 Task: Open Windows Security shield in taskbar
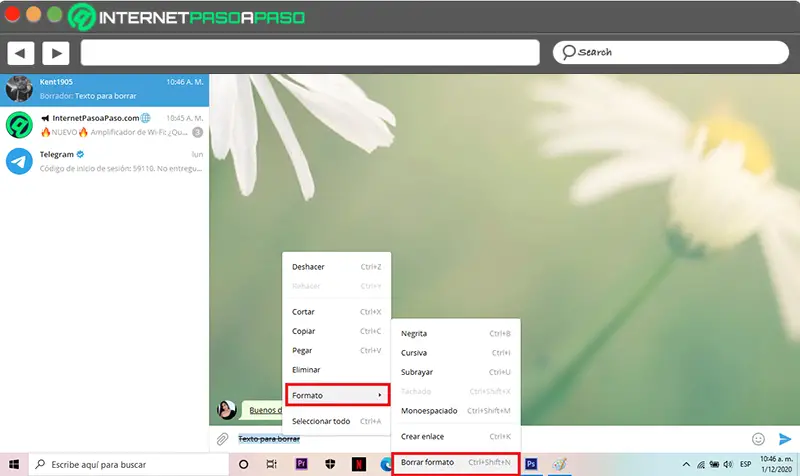[330, 464]
